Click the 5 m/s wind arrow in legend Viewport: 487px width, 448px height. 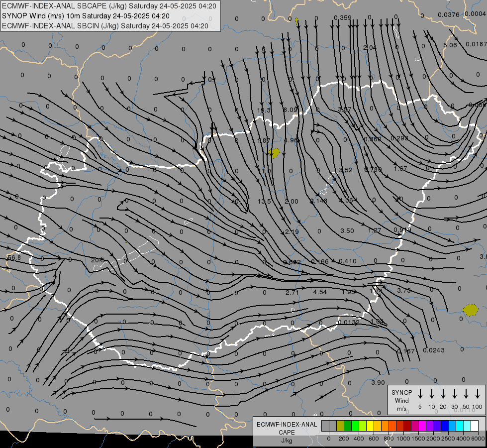(420, 394)
